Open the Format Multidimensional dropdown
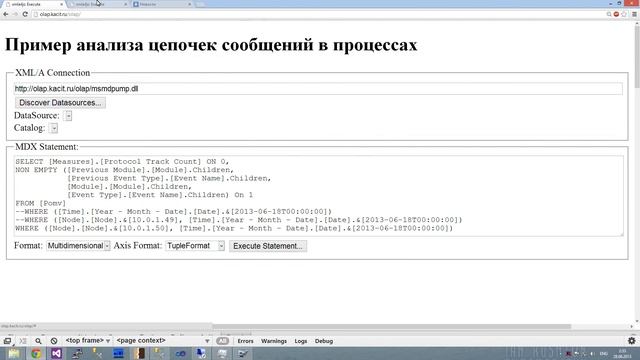The width and height of the screenshot is (640, 360). [78, 246]
